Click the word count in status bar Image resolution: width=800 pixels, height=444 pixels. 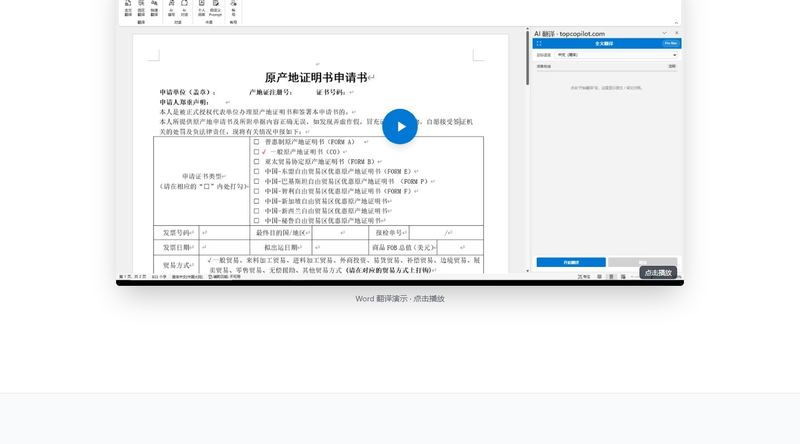click(159, 277)
